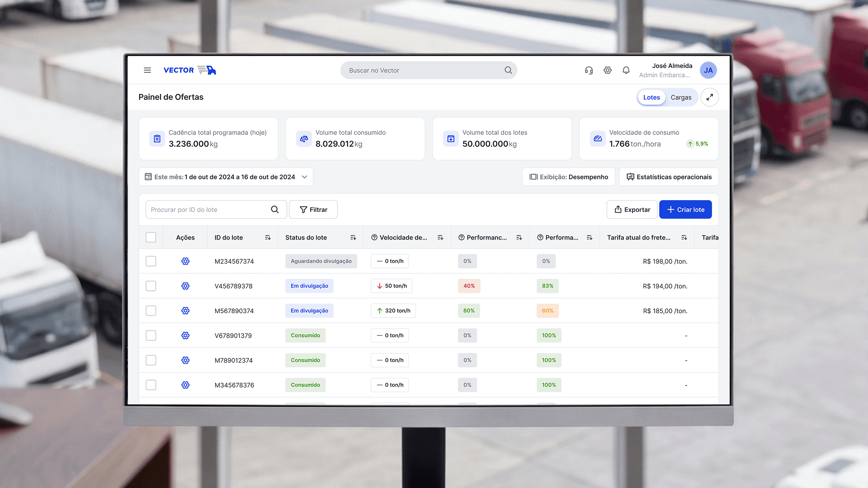Click the Exportar button
The height and width of the screenshot is (488, 868).
(632, 210)
